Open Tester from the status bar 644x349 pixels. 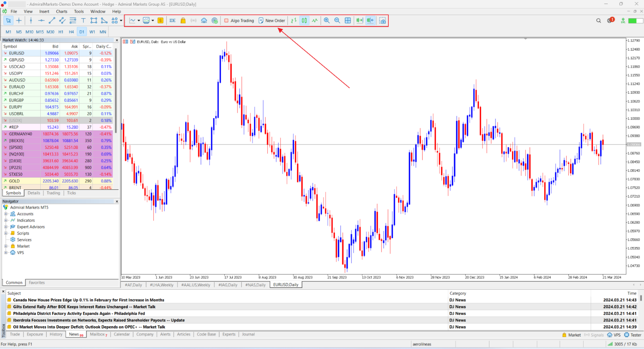click(633, 335)
